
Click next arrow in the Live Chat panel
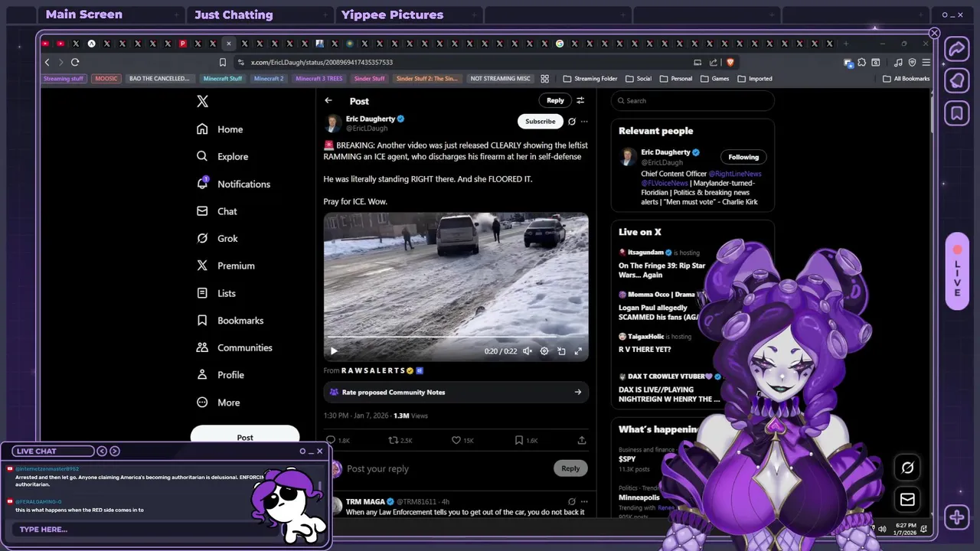pos(115,451)
